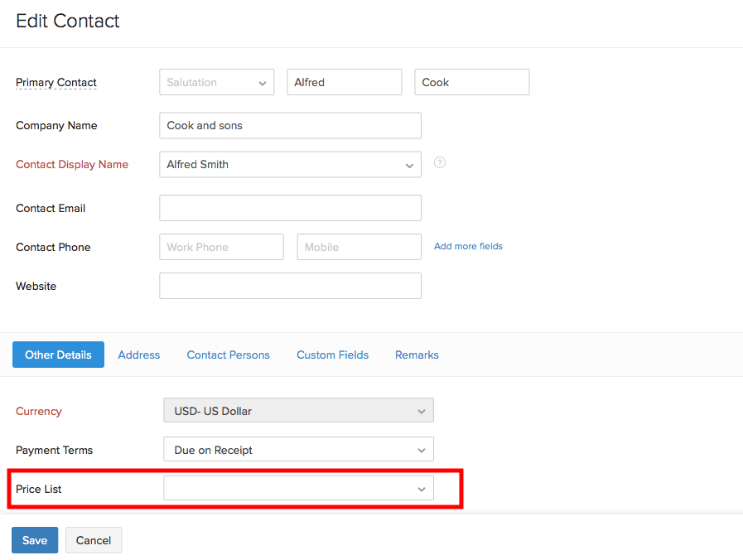Image resolution: width=743 pixels, height=560 pixels.
Task: Switch to the Address tab
Action: pyautogui.click(x=139, y=355)
